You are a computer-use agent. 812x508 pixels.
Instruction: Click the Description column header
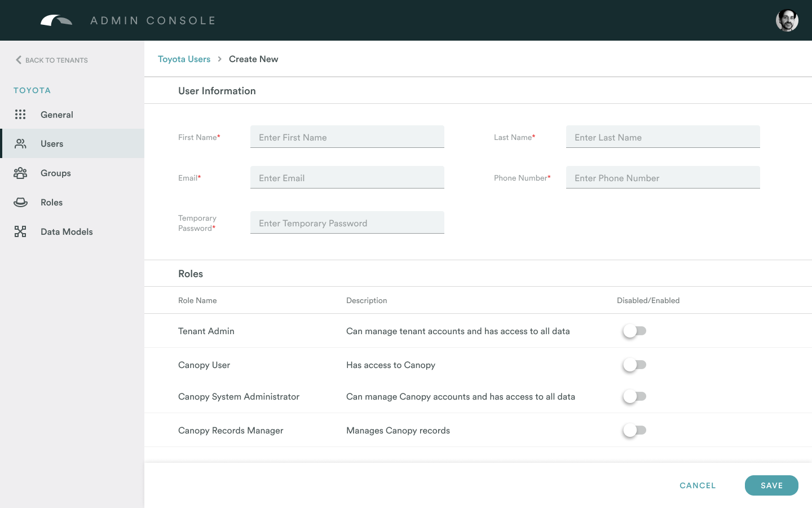point(367,300)
